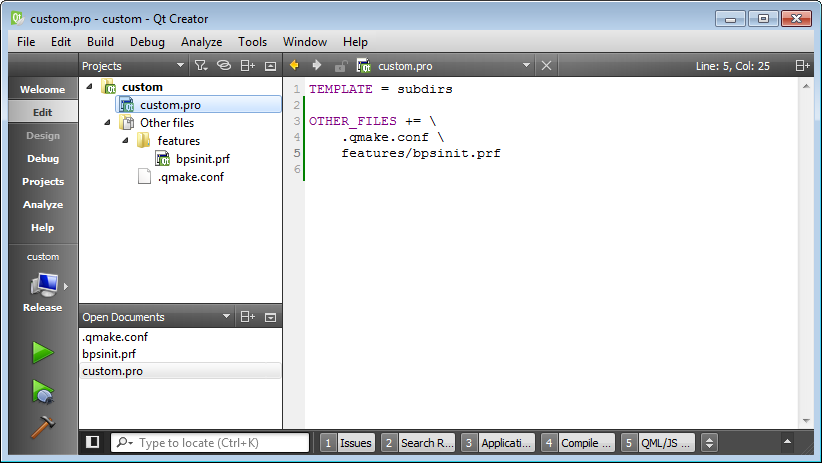Click the custom.pro file icon in editor toolbar
Viewport: 822px width, 463px height.
(363, 66)
